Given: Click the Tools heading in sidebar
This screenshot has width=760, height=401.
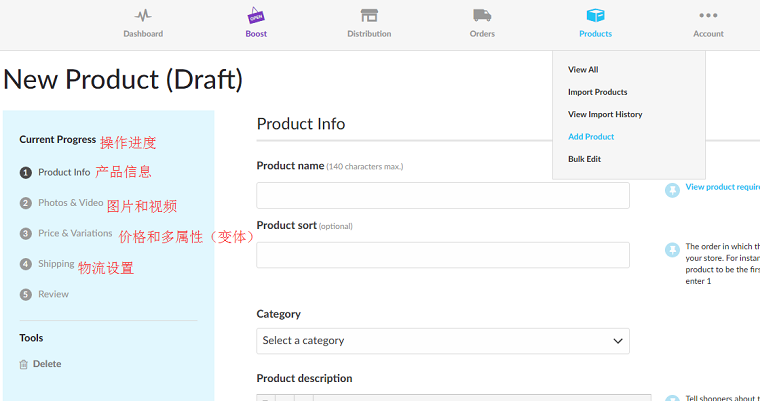Looking at the screenshot, I should (x=31, y=338).
